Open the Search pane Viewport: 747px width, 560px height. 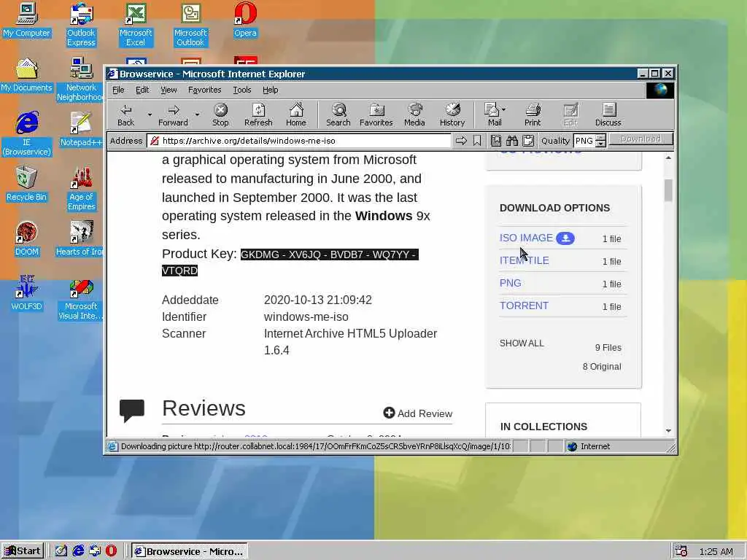pos(338,114)
